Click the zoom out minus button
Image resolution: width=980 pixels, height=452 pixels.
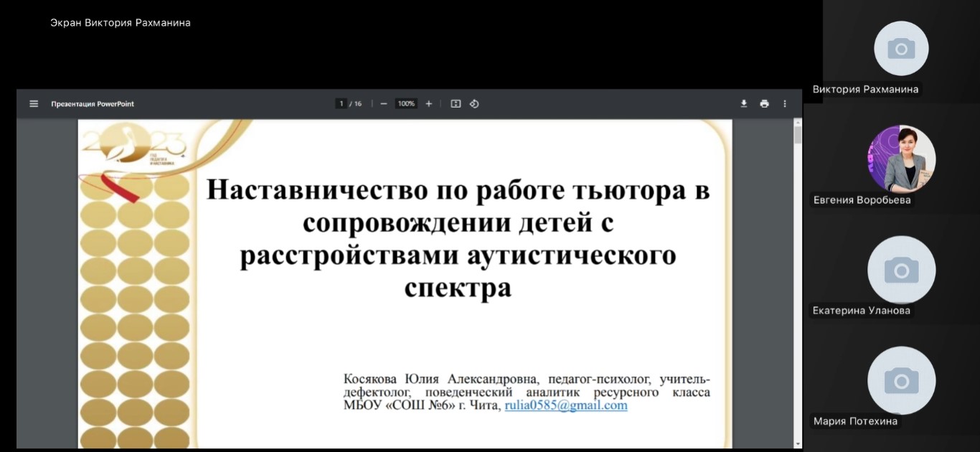[384, 103]
